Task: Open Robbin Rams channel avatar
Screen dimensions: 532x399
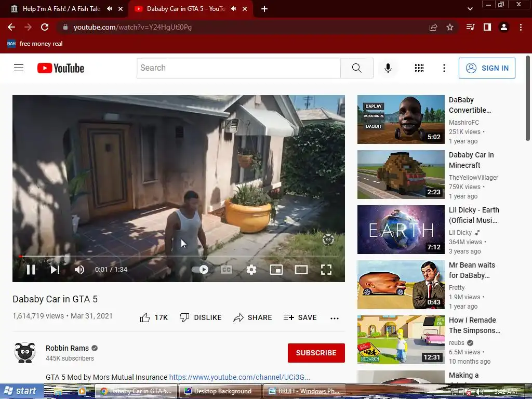Action: tap(25, 353)
